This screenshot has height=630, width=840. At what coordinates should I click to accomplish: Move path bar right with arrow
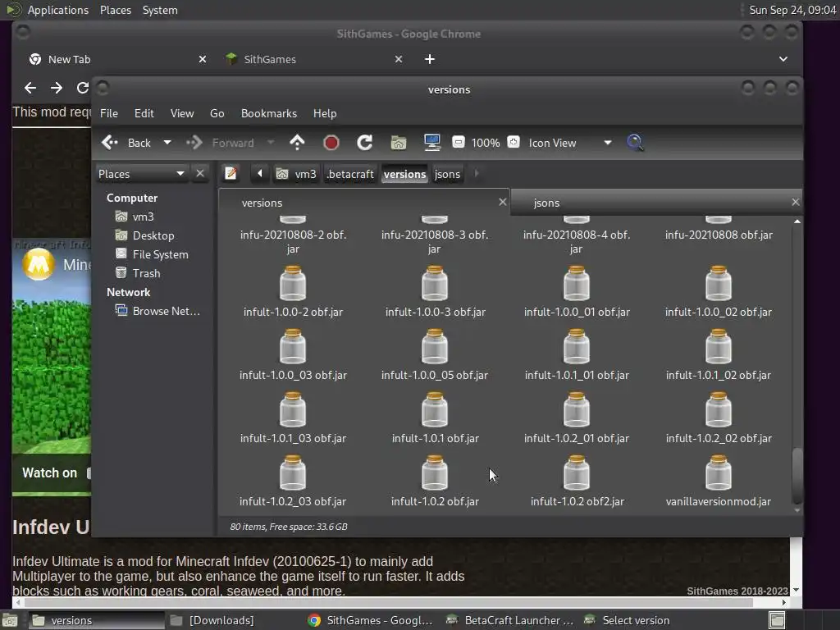coord(477,174)
